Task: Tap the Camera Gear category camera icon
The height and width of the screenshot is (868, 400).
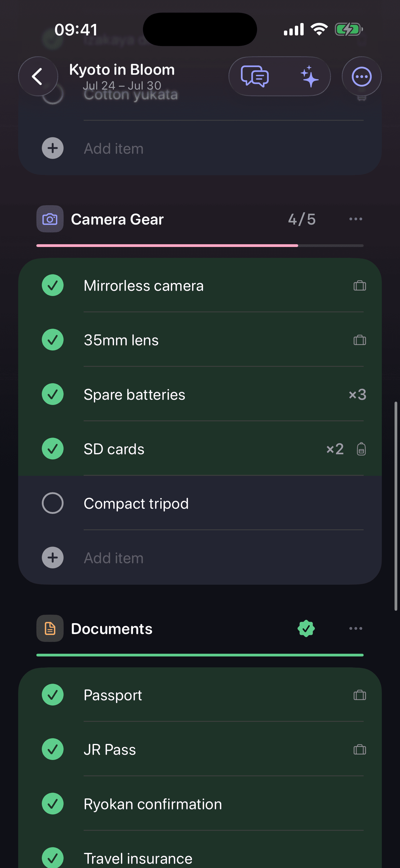Action: point(50,219)
